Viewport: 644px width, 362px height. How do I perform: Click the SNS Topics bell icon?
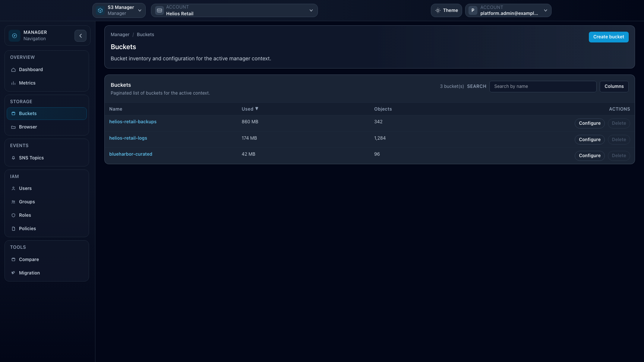(13, 158)
